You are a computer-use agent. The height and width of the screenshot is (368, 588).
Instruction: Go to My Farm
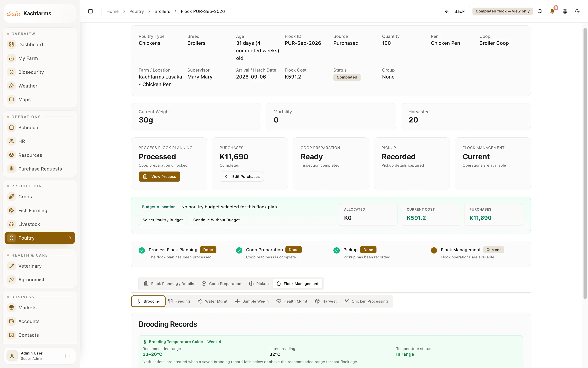tap(40, 58)
